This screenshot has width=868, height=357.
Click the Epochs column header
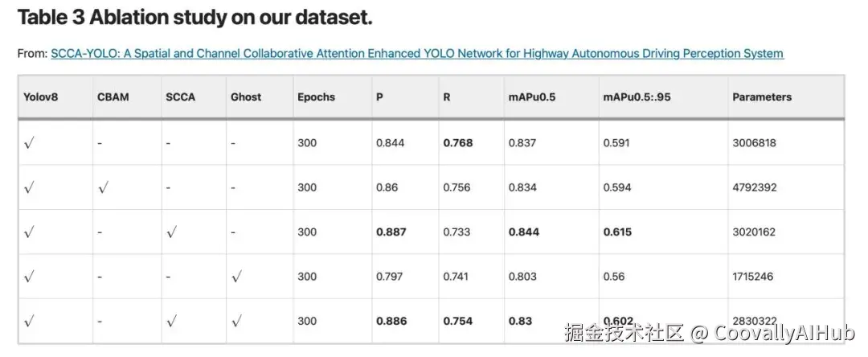coord(316,97)
